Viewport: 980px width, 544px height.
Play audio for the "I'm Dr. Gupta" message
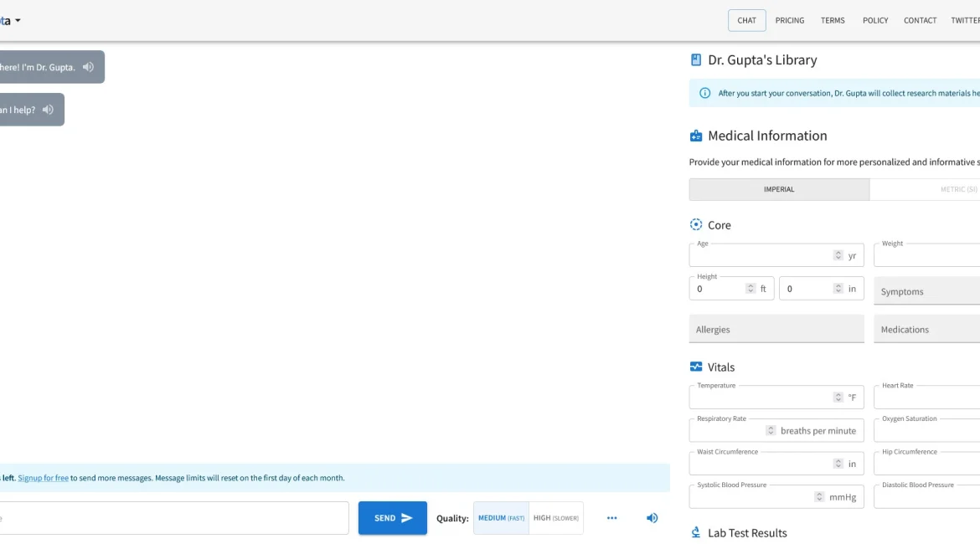[88, 67]
